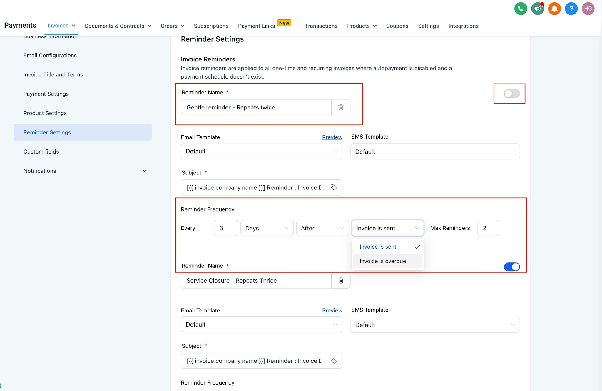Click Preview link for Service Closure template
Viewport: 602px width, 391px height.
332,310
